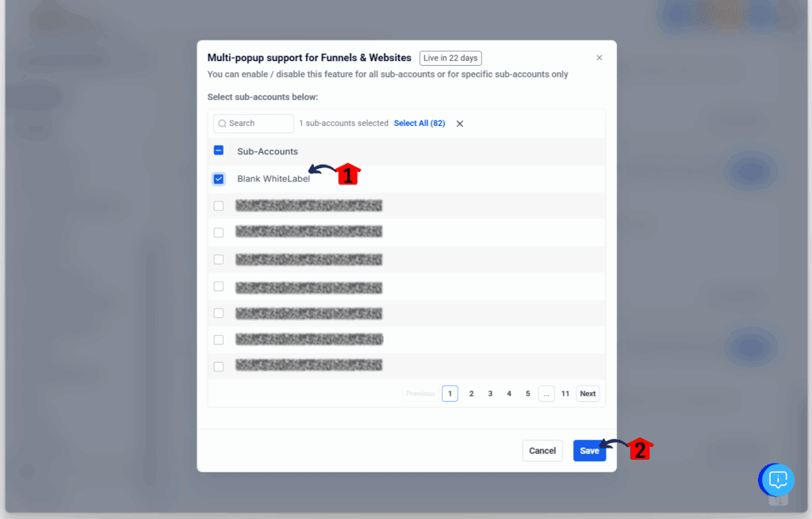Select current page 1 in pagination
This screenshot has height=519, width=812.
[450, 394]
